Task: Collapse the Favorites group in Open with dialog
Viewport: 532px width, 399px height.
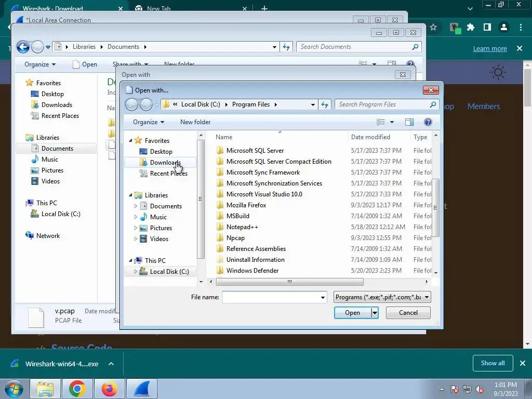Action: pos(130,140)
